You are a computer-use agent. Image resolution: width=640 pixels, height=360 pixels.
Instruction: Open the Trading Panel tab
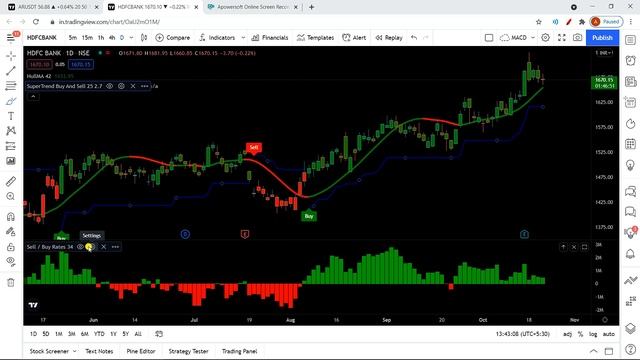[x=240, y=351]
